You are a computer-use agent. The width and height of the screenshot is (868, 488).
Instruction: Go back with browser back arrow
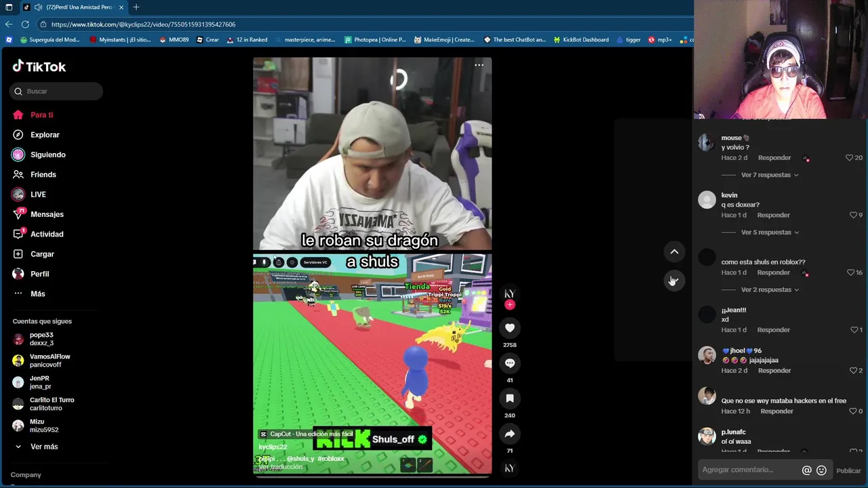pyautogui.click(x=9, y=24)
